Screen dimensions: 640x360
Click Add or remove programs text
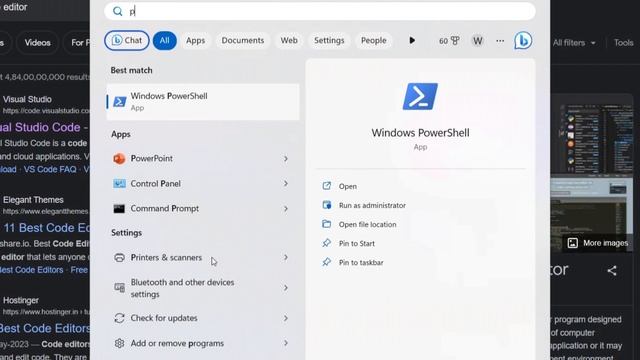pos(177,343)
